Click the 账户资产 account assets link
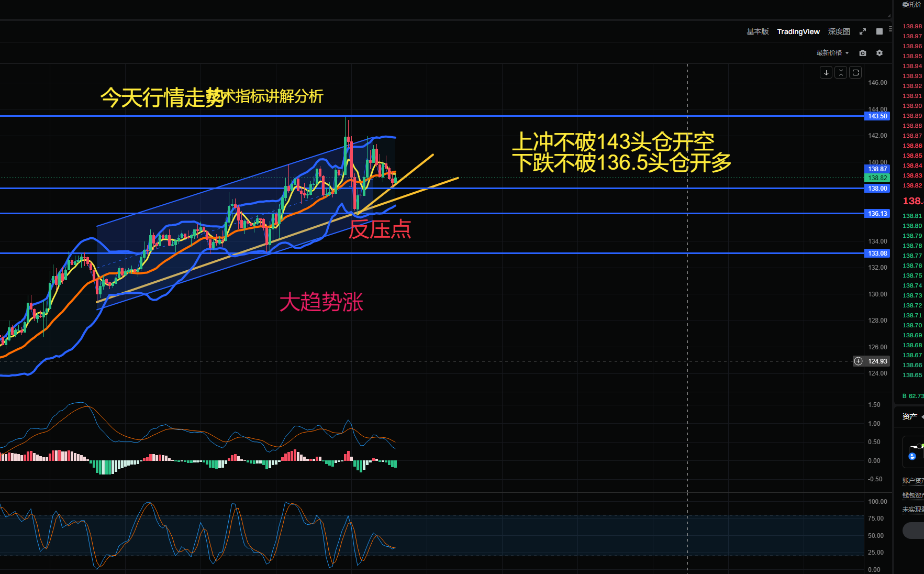The width and height of the screenshot is (924, 574). click(912, 480)
